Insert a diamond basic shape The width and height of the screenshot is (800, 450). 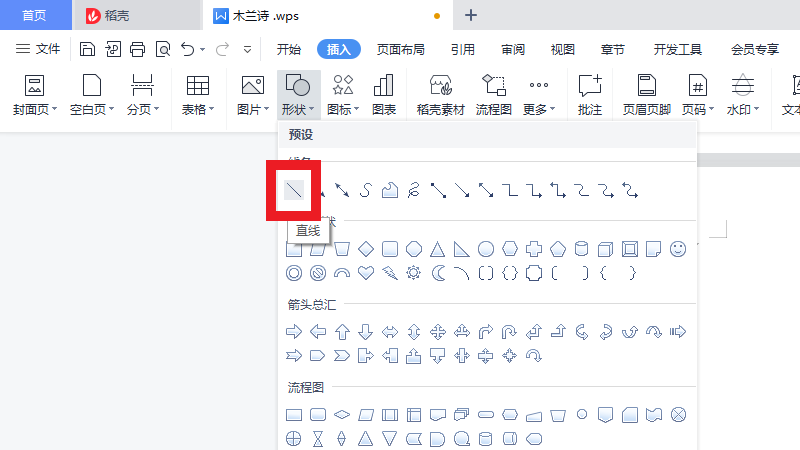click(x=366, y=249)
